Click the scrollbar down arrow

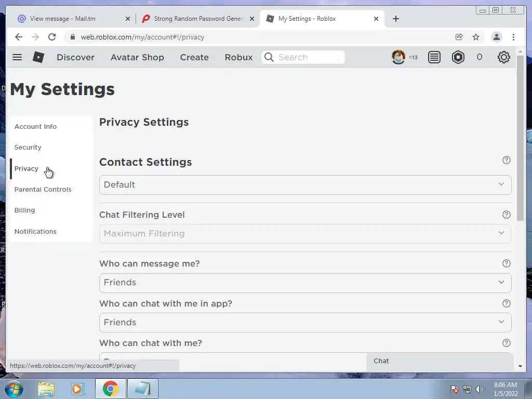pos(520,366)
